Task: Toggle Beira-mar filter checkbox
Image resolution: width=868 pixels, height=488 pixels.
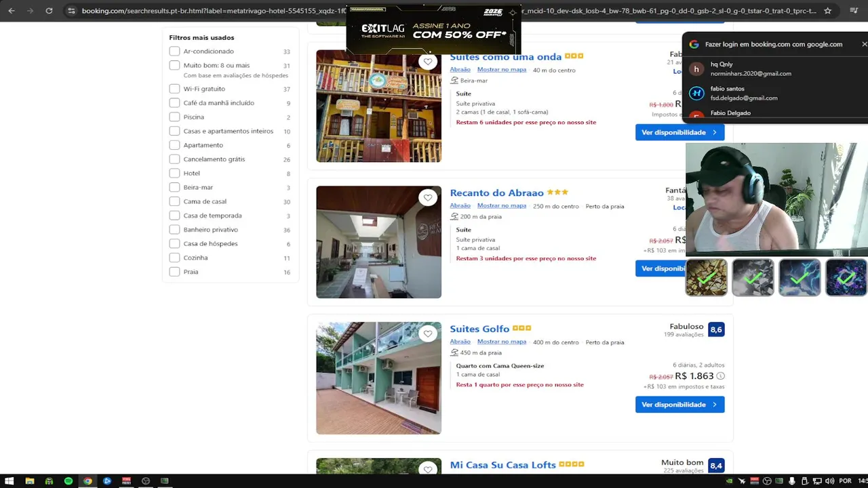Action: point(174,187)
